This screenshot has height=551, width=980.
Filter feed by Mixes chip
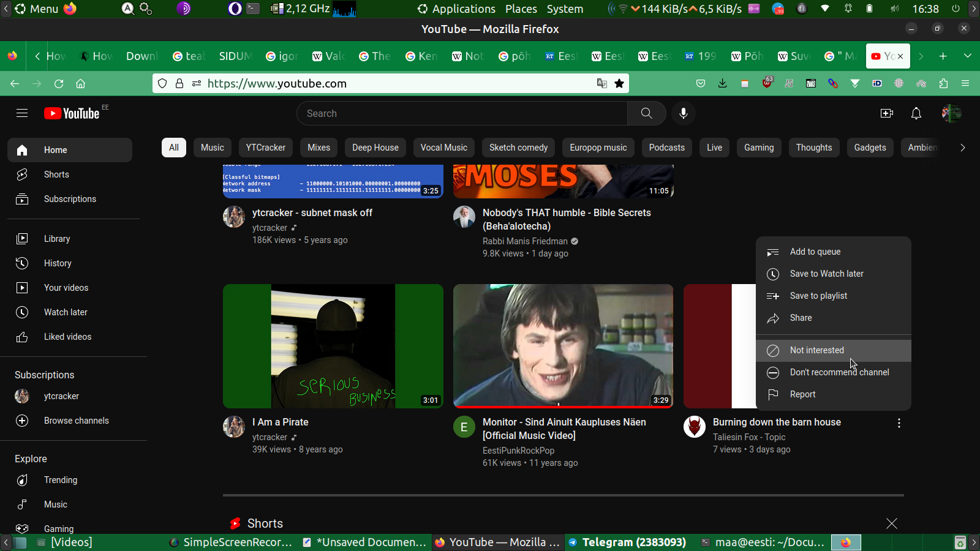pos(318,148)
